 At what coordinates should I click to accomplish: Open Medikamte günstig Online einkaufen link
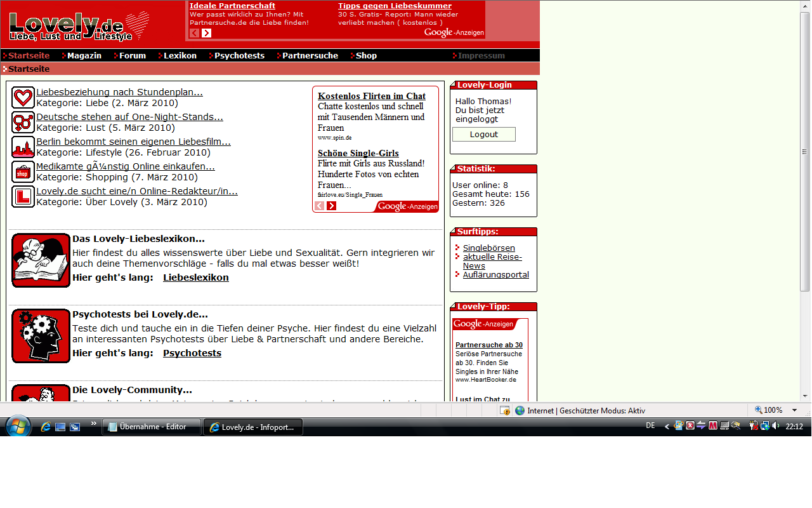click(x=126, y=166)
